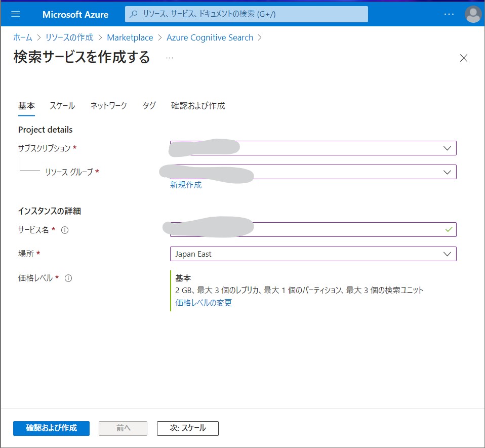The height and width of the screenshot is (448, 485).
Task: Click the 確認および作成 blue button
Action: [51, 428]
